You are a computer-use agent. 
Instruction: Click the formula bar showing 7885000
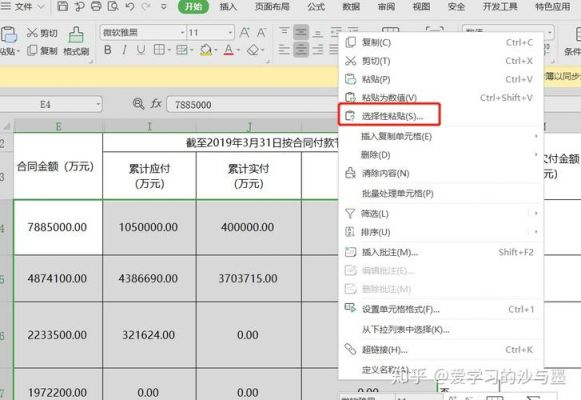tap(252, 104)
